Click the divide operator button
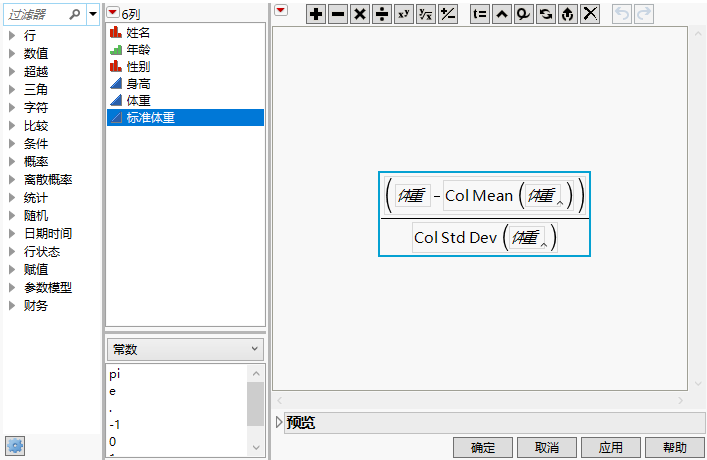Screen dimensions: 707x460 [382, 14]
